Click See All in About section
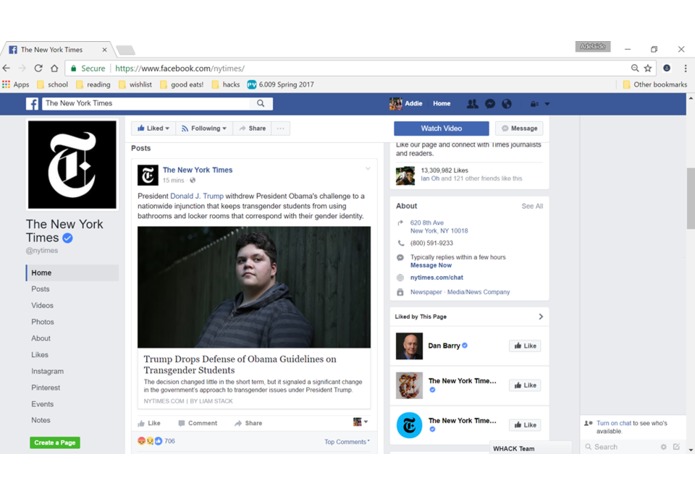This screenshot has width=695, height=494. [x=532, y=206]
